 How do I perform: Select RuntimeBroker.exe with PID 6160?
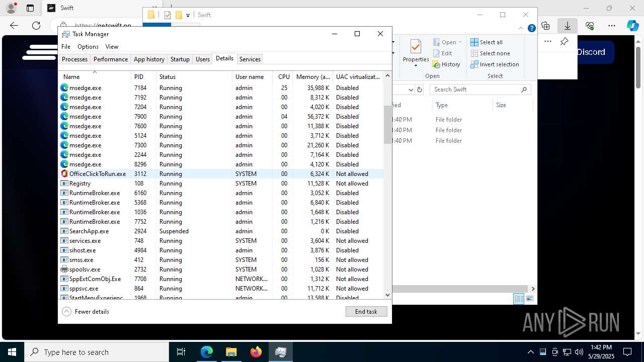click(x=221, y=193)
